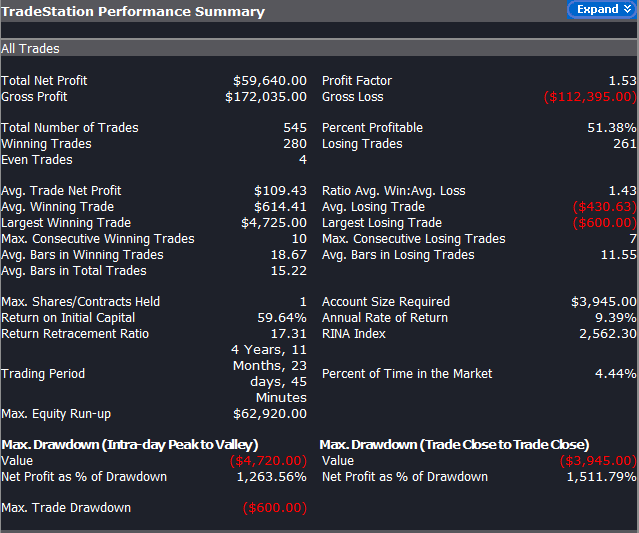The width and height of the screenshot is (639, 533).
Task: Click the Expand double-chevron arrow
Action: pyautogui.click(x=627, y=9)
